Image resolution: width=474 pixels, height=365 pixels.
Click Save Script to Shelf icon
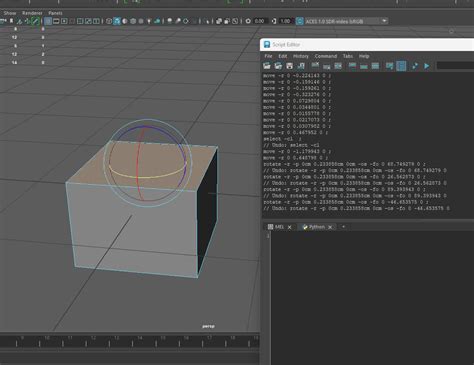tap(301, 66)
